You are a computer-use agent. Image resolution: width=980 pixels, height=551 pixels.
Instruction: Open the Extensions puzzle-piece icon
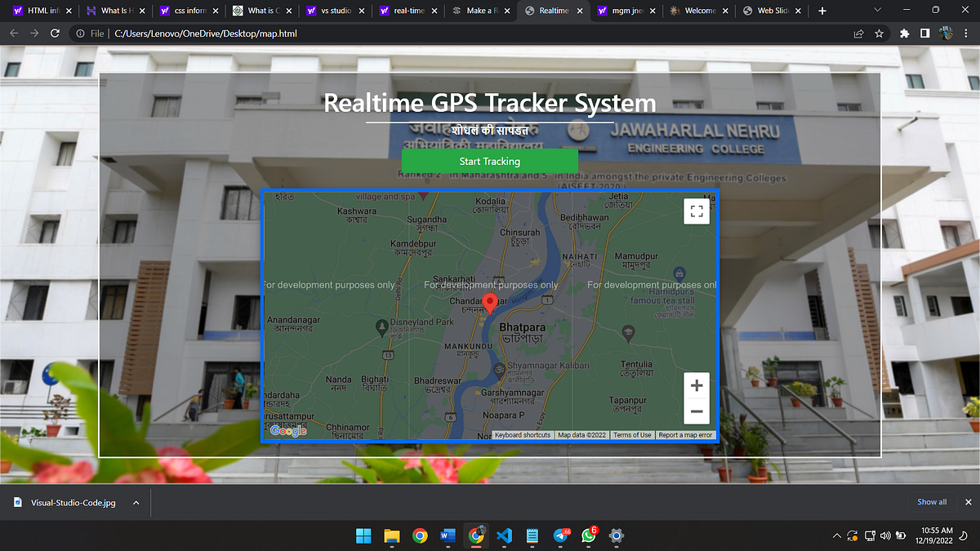click(904, 33)
